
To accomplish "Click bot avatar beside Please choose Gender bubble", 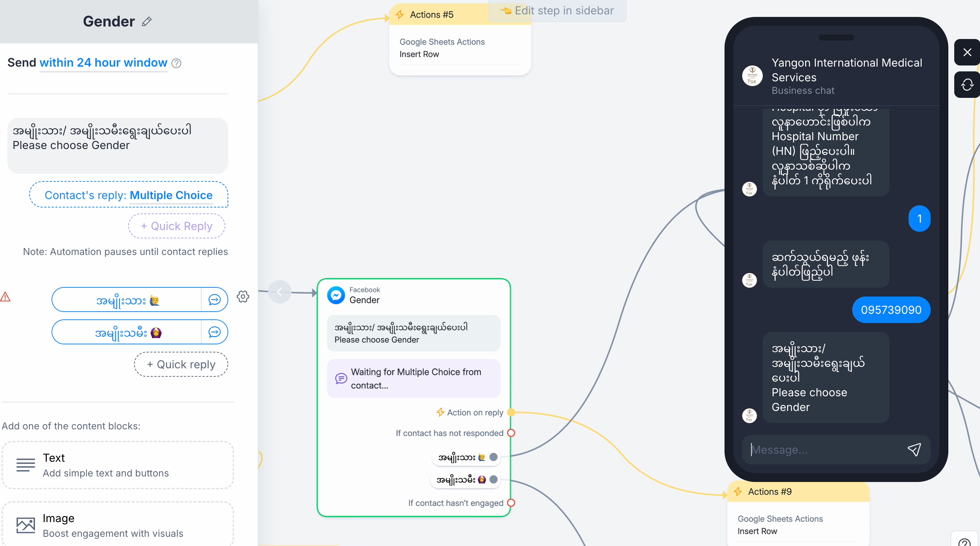I will pyautogui.click(x=749, y=416).
